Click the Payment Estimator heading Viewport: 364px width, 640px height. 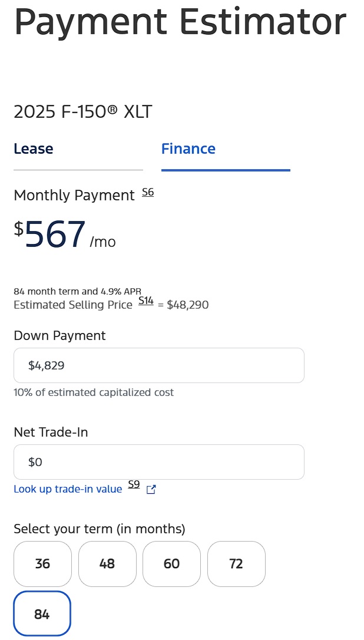tap(180, 22)
